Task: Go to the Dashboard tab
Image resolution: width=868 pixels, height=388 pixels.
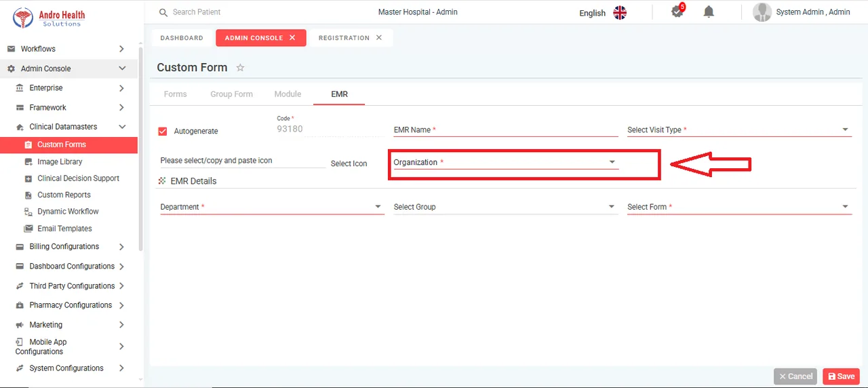Action: click(182, 38)
